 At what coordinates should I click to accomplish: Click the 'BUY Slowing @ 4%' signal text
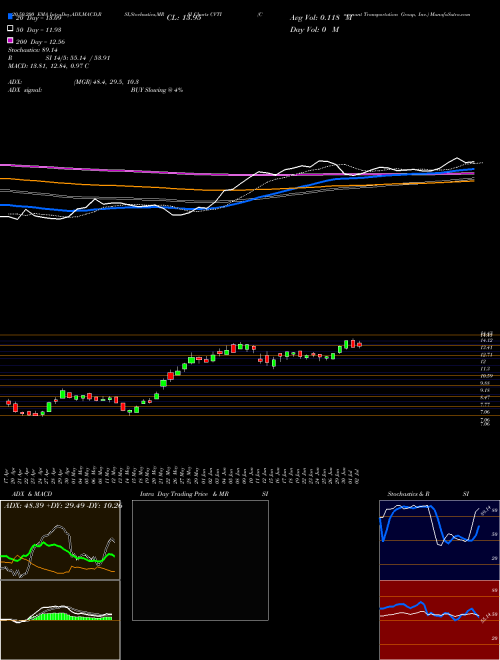coord(157,90)
